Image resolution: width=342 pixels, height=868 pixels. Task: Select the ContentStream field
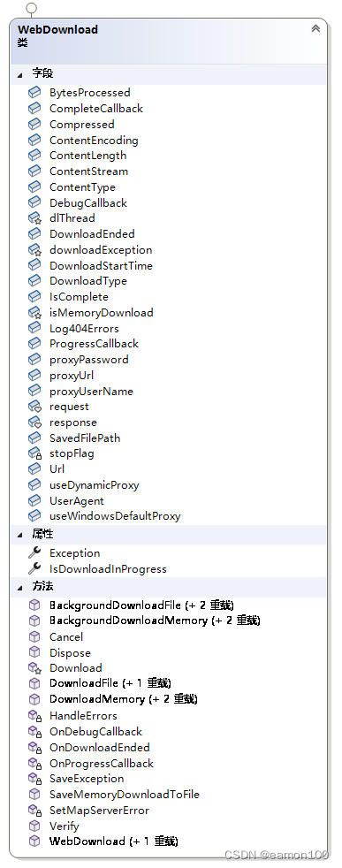[x=88, y=171]
